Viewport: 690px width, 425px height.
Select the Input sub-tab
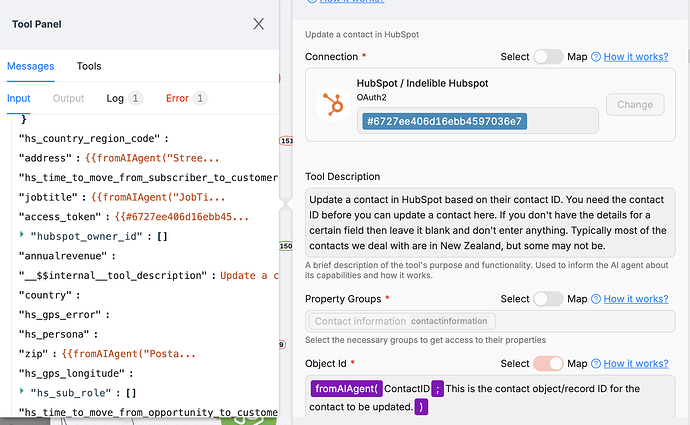pyautogui.click(x=18, y=98)
